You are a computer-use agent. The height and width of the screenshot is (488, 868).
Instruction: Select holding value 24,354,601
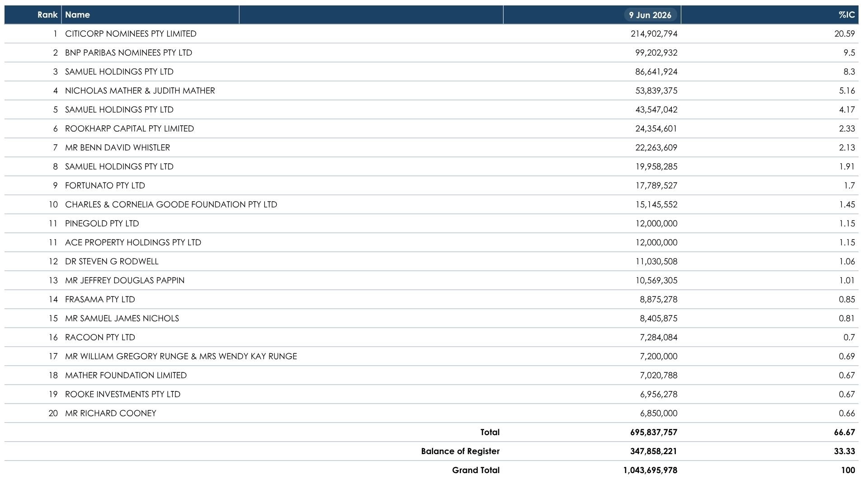[x=656, y=128]
